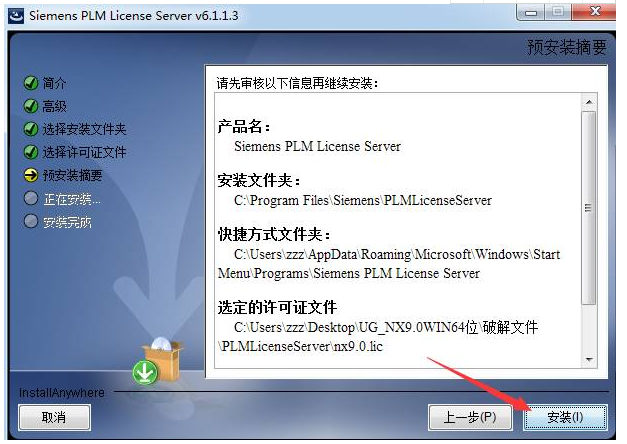Screen dimensions: 627x444
Task: Click the green checkmark beside 高级
Action: tap(31, 106)
